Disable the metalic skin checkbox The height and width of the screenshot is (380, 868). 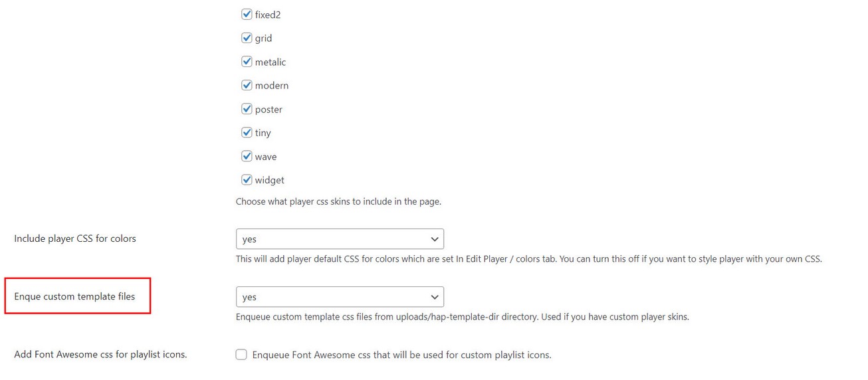[247, 62]
